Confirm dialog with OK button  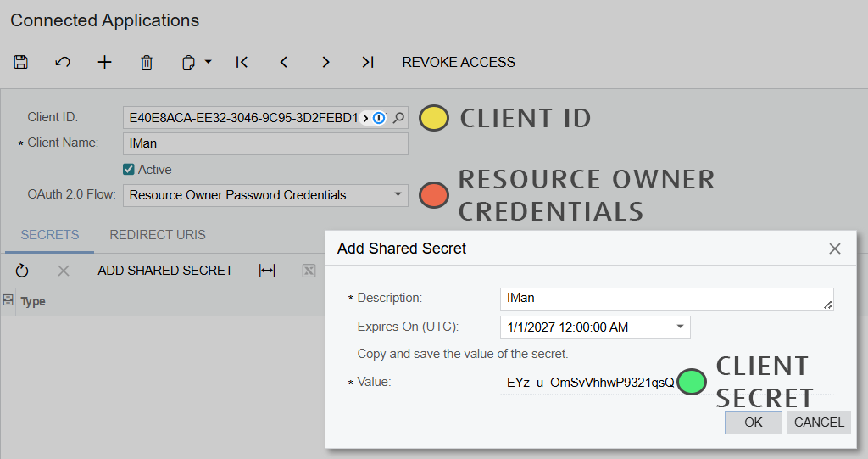(753, 423)
